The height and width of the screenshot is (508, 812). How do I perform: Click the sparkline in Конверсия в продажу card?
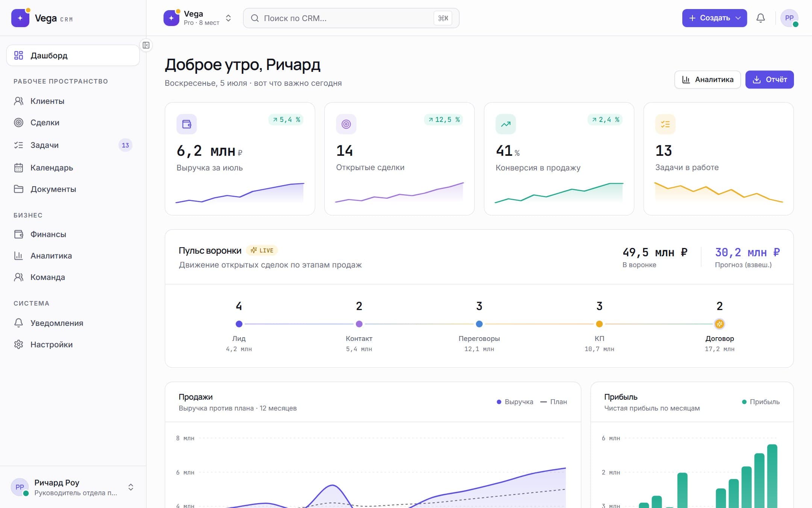point(559,193)
